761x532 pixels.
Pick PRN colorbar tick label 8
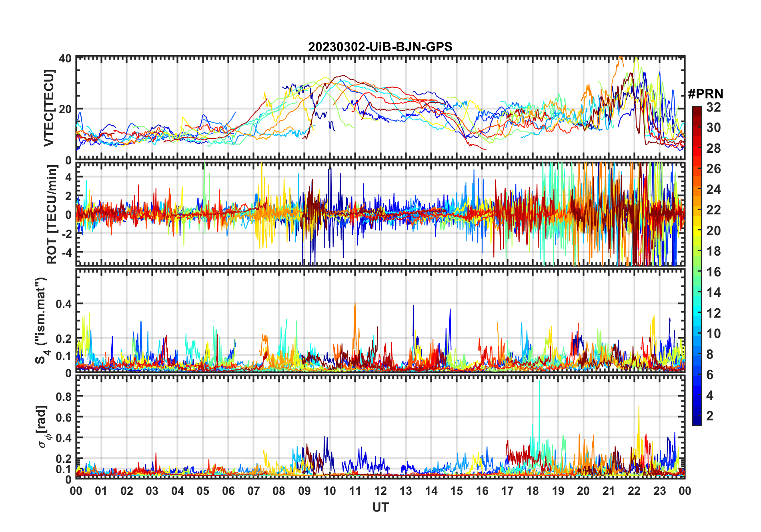(x=710, y=354)
